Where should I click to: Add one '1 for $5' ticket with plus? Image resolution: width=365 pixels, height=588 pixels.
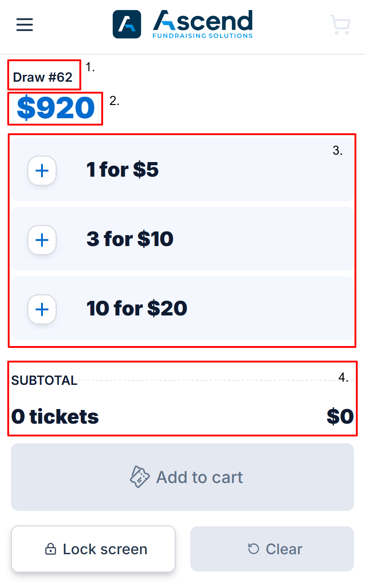[42, 171]
